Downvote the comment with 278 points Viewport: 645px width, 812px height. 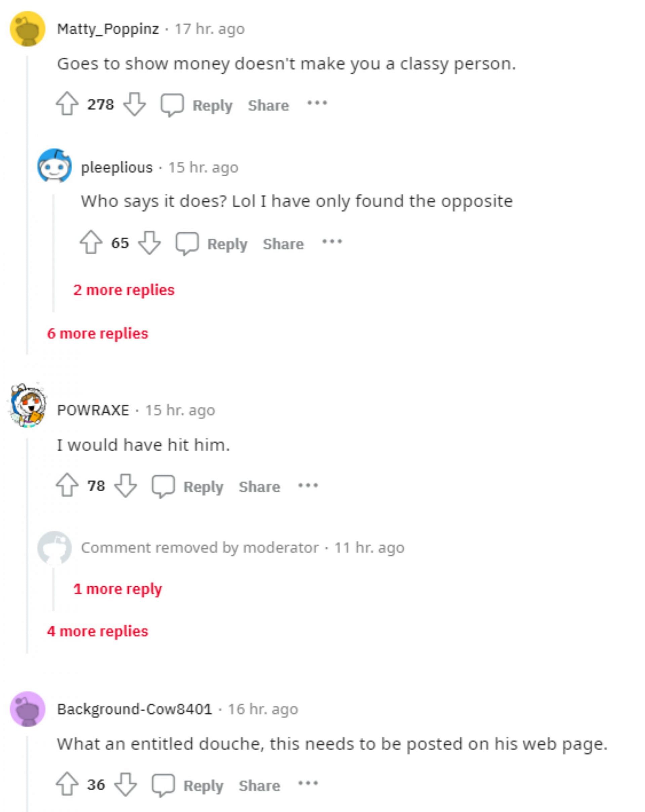click(134, 103)
